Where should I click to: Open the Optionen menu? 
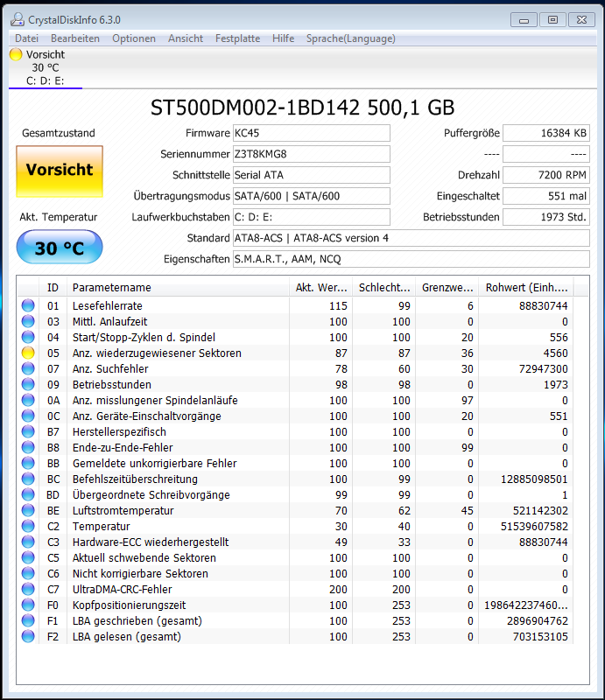tap(134, 38)
